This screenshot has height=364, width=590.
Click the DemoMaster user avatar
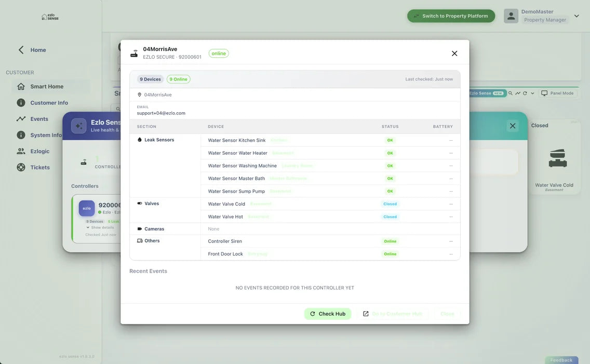511,16
